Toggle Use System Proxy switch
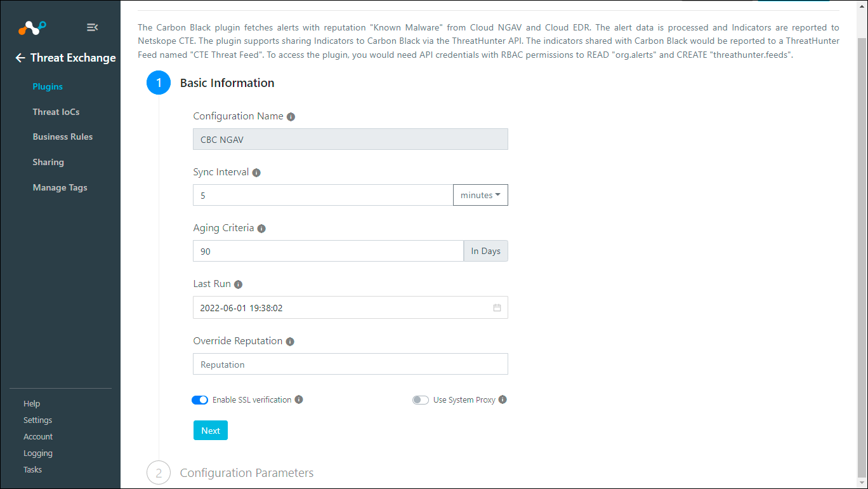This screenshot has height=489, width=868. coord(421,400)
